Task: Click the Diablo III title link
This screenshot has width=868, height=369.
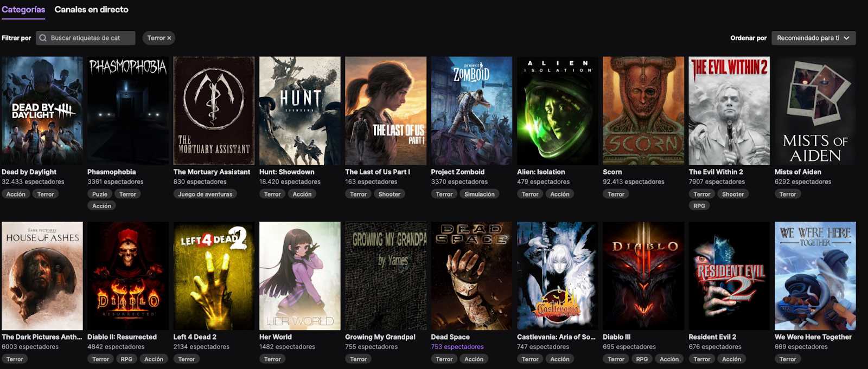Action: tap(617, 337)
